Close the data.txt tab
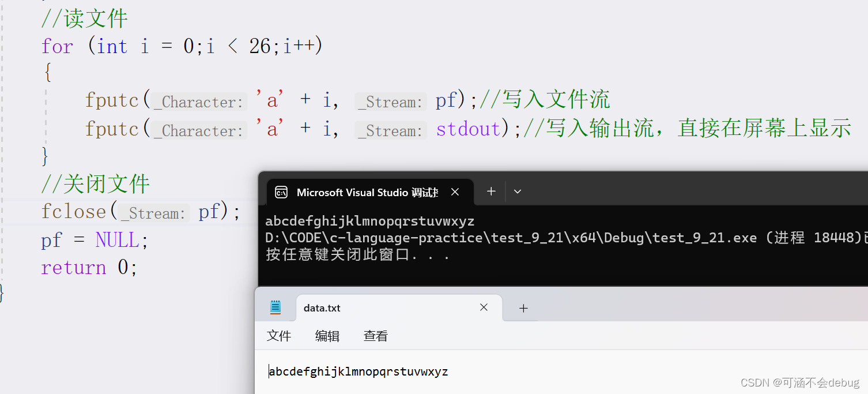Viewport: 868px width, 394px height. 484,307
